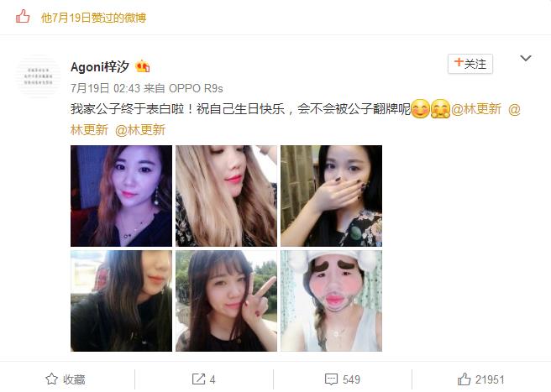Screen dimensions: 551x392
Task: Repost using the share icon with 4
Action: 198,379
